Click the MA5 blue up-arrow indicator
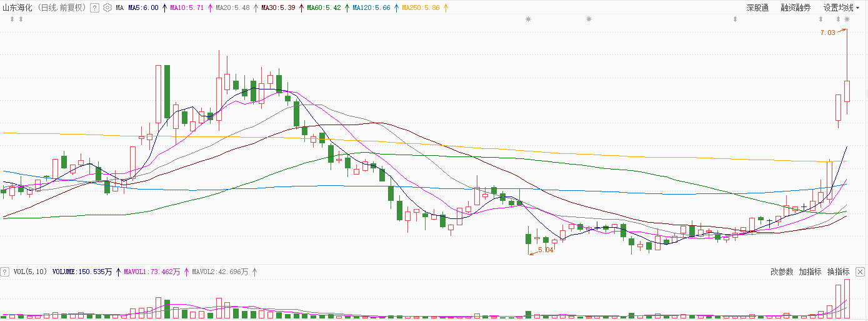868x321 pixels. (x=164, y=8)
